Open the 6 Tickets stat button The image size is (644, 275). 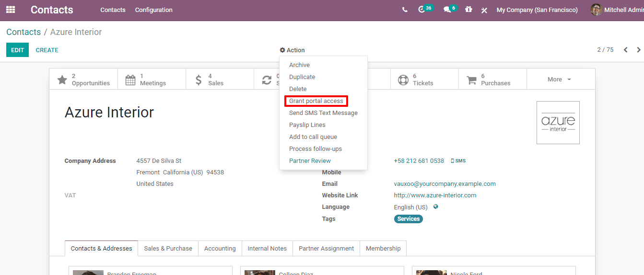click(424, 80)
